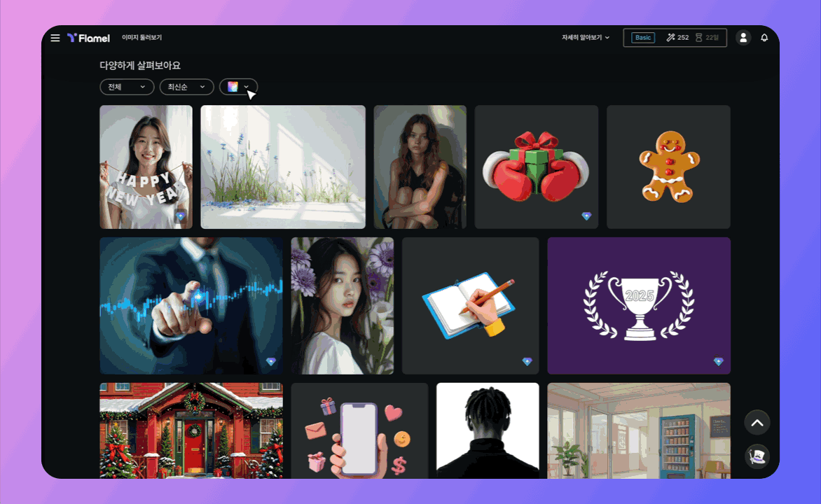Viewport: 821px width, 504px height.
Task: Open the hamburger menu
Action: click(x=55, y=38)
